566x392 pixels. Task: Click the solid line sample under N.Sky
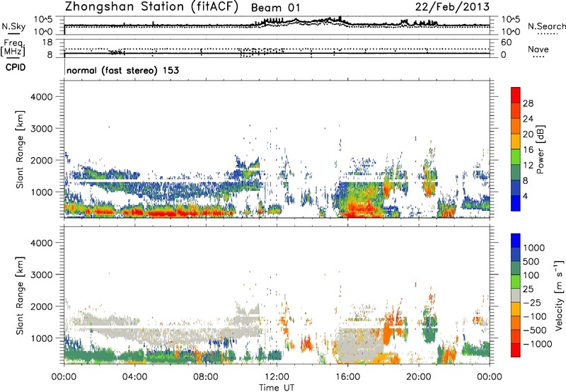[13, 34]
